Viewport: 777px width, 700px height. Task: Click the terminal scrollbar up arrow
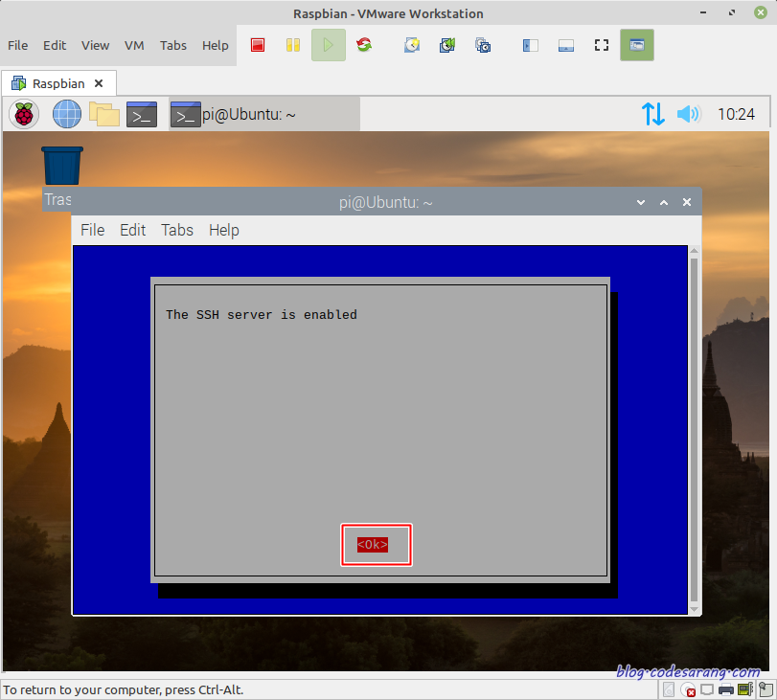pos(695,251)
